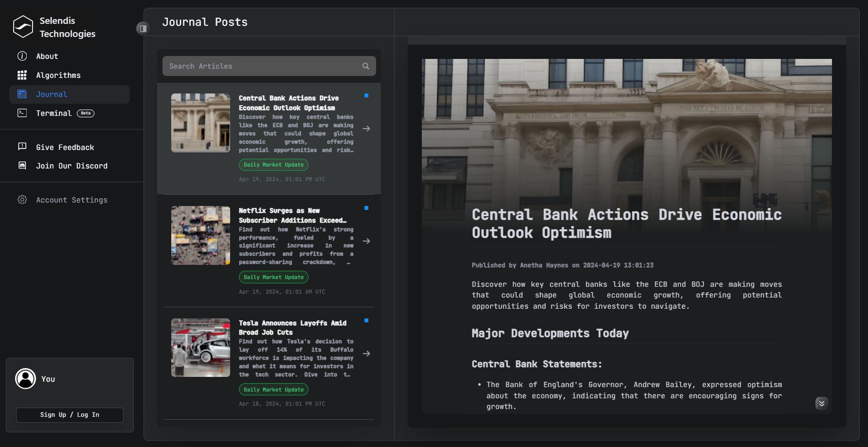This screenshot has width=868, height=447.
Task: Select Daily Market Update tag on Central Bank post
Action: (273, 165)
